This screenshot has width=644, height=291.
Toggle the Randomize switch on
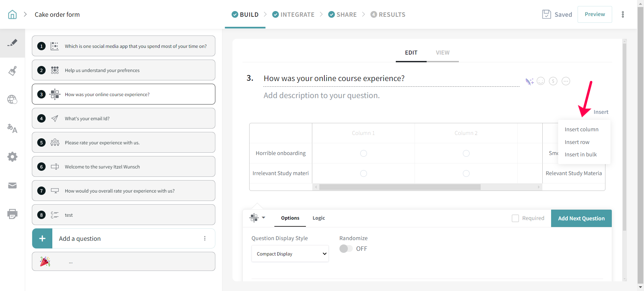click(346, 249)
